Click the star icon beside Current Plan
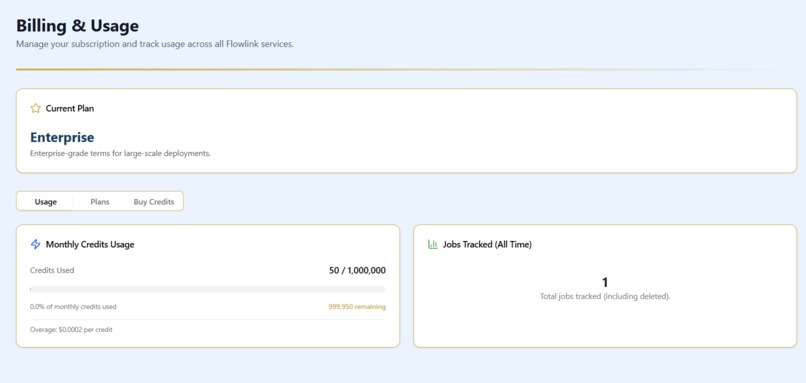The height and width of the screenshot is (383, 806). pos(35,108)
